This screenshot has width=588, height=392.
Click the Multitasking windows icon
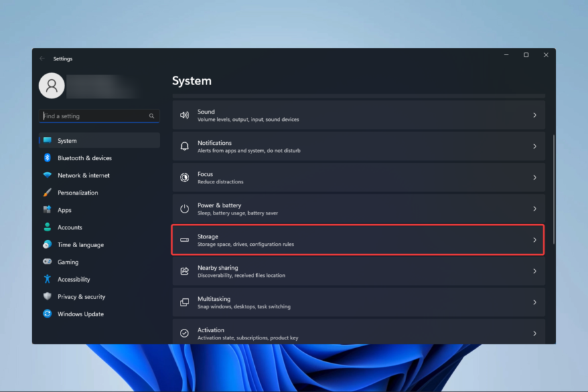tap(184, 302)
